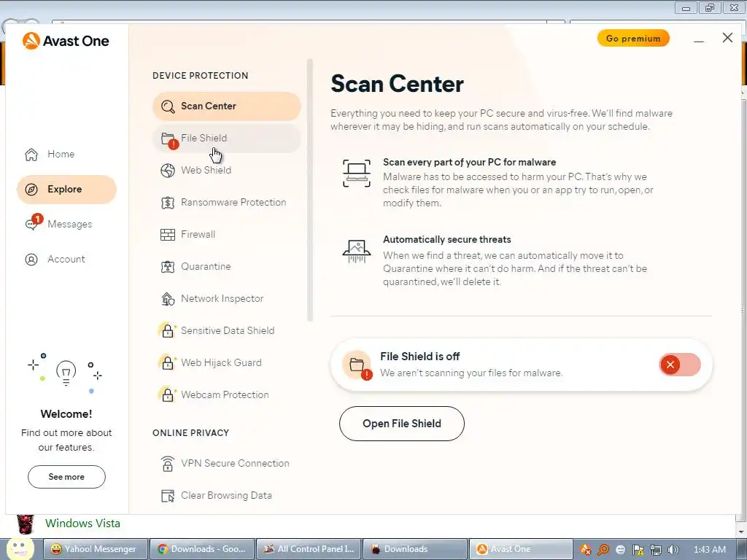
Task: Click the feature list vertical scrollbar
Action: 310,190
